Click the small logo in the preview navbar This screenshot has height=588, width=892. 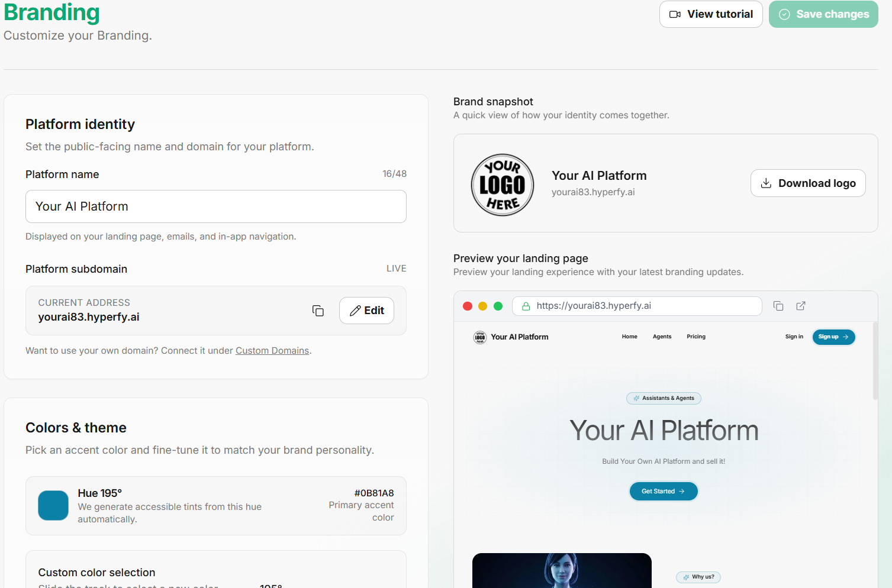(480, 337)
